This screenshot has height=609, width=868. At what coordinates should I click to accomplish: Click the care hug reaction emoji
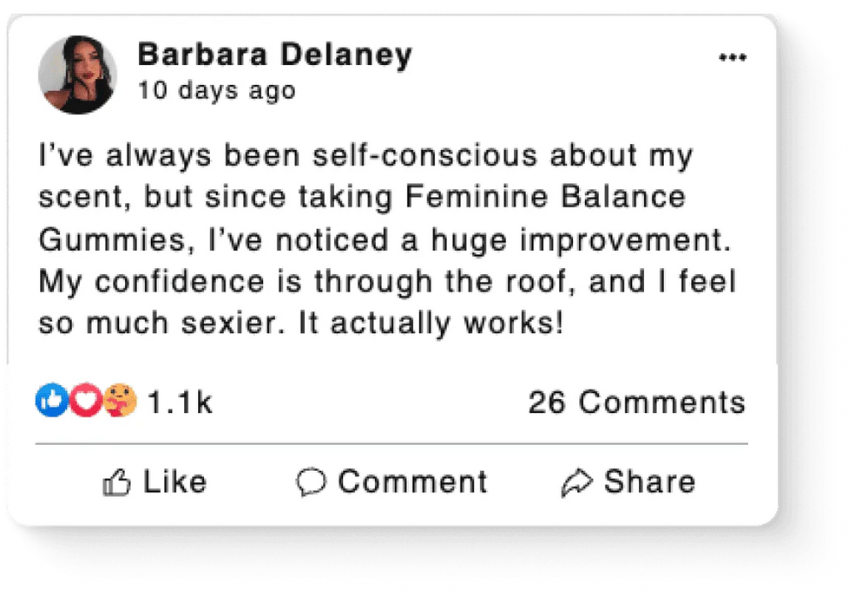pos(120,401)
